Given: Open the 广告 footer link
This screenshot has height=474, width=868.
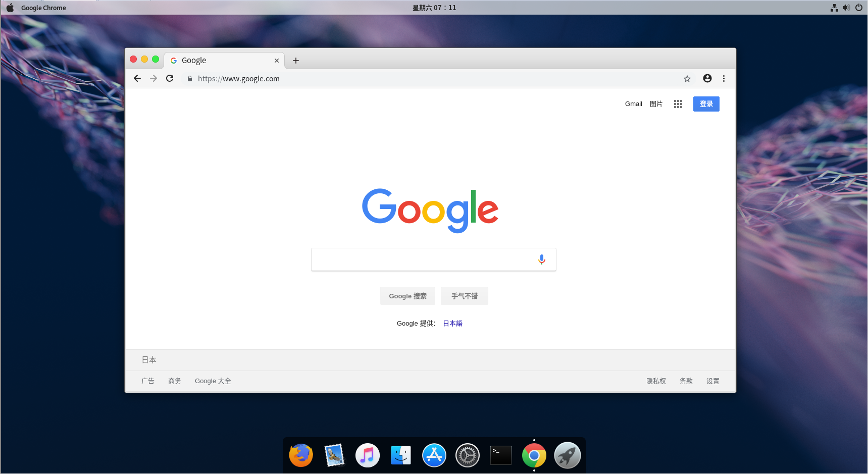Looking at the screenshot, I should coord(148,381).
